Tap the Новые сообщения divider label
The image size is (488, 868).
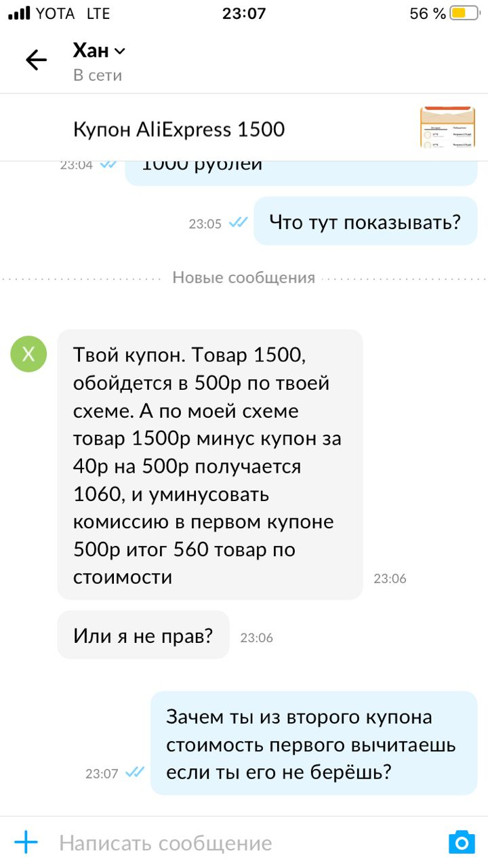pyautogui.click(x=243, y=277)
